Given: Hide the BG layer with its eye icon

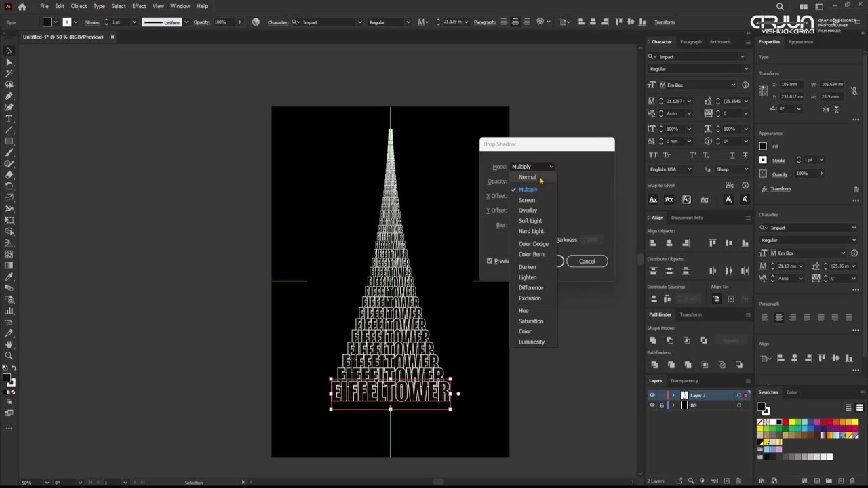Looking at the screenshot, I should [652, 405].
